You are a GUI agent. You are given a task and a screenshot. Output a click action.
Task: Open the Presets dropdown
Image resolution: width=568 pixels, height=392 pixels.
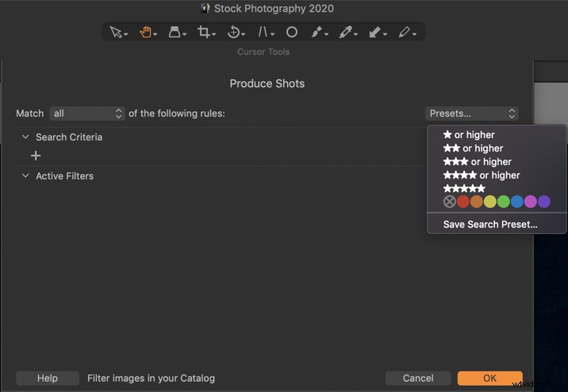pyautogui.click(x=472, y=113)
